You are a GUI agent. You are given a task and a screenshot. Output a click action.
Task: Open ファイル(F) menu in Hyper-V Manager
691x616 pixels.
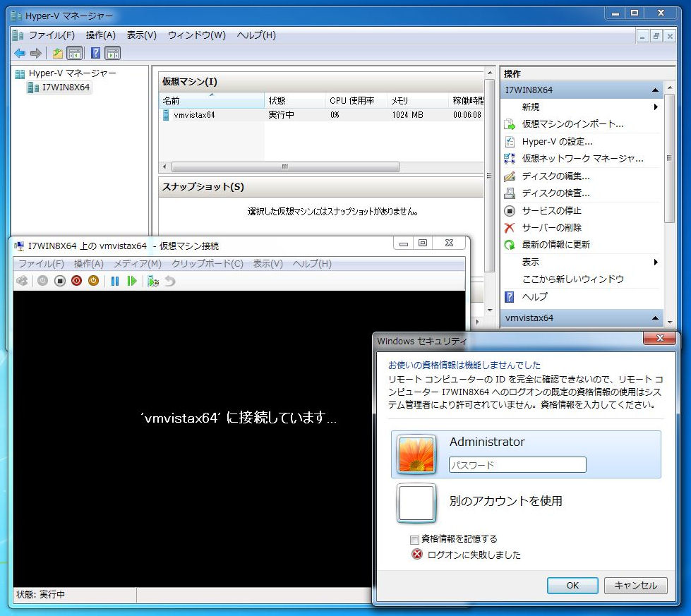pos(52,35)
